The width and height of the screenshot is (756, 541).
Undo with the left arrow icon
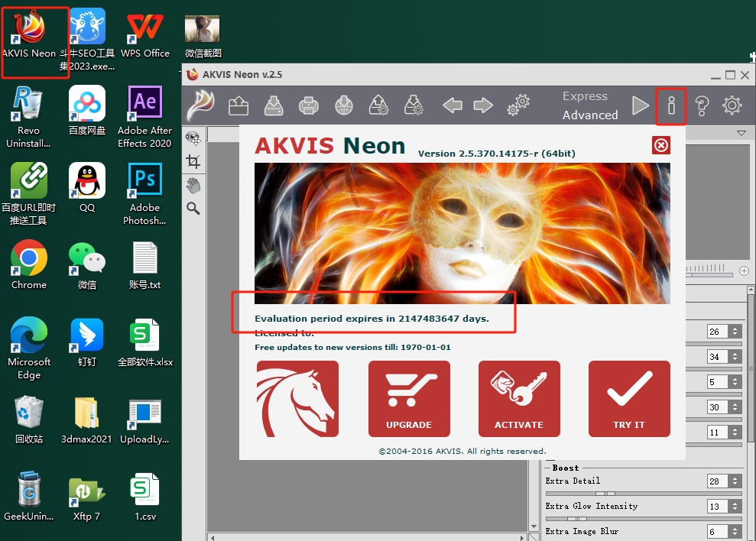(x=453, y=105)
